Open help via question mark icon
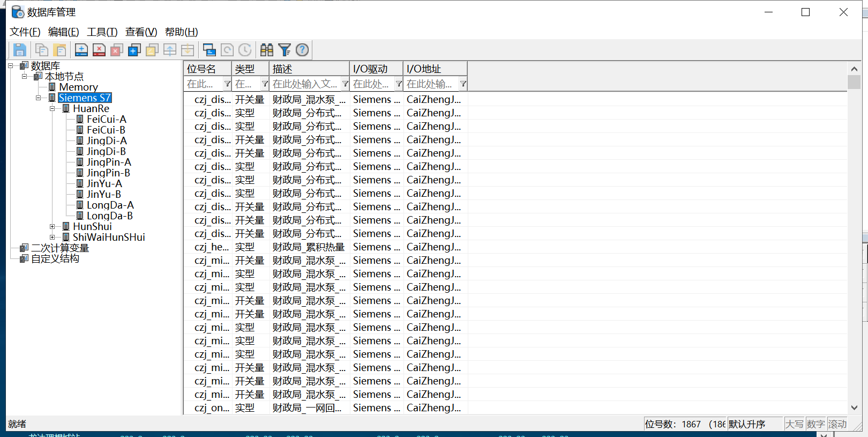Viewport: 868px width, 437px height. coord(302,50)
